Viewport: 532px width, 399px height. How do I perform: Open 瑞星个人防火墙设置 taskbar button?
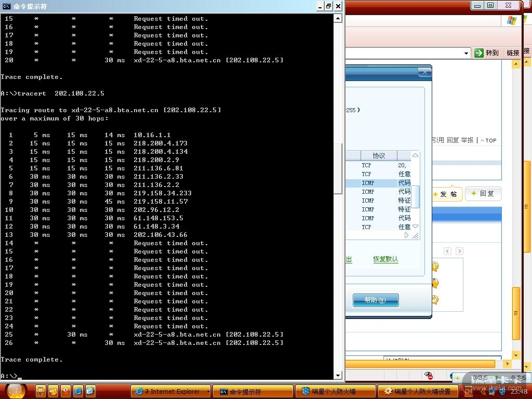click(x=418, y=392)
